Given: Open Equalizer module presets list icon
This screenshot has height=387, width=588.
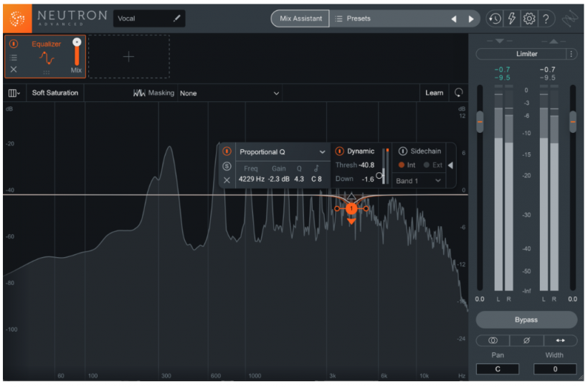Looking at the screenshot, I should (x=14, y=57).
